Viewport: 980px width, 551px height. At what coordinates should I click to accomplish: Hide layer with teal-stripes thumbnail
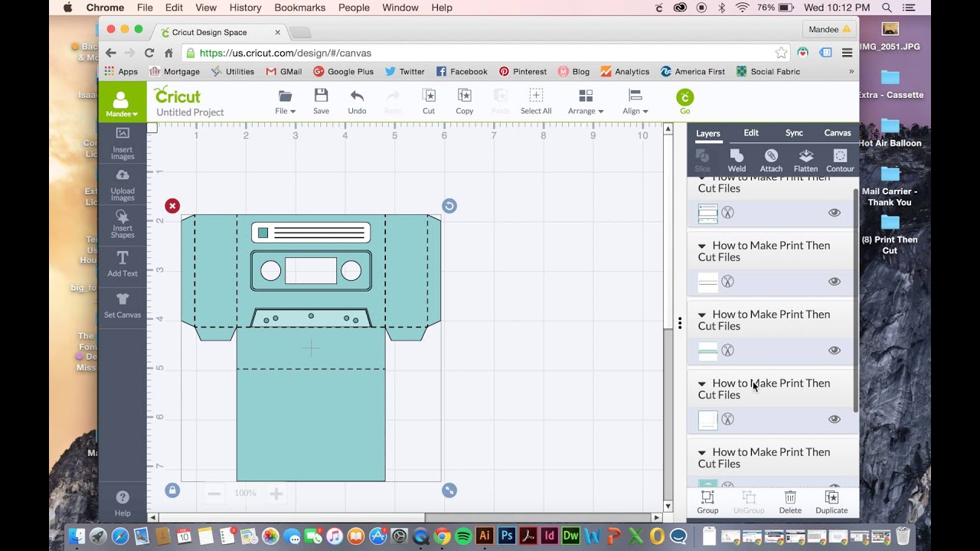pos(835,350)
